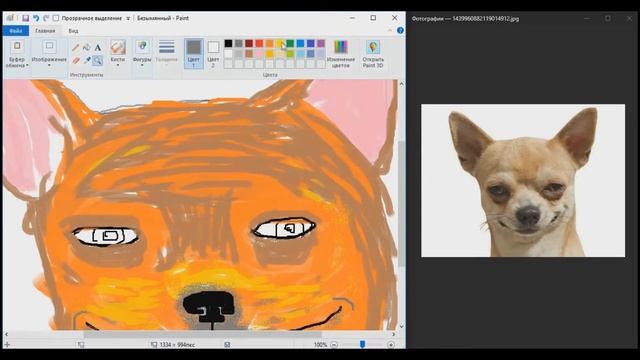Toggle the Прозрачное выделение checkbox
This screenshot has width=640, height=360.
56,18
